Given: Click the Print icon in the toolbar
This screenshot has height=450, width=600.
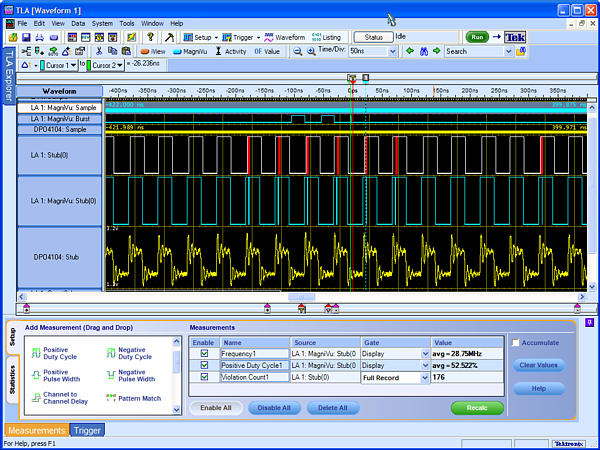Looking at the screenshot, I should 40,37.
